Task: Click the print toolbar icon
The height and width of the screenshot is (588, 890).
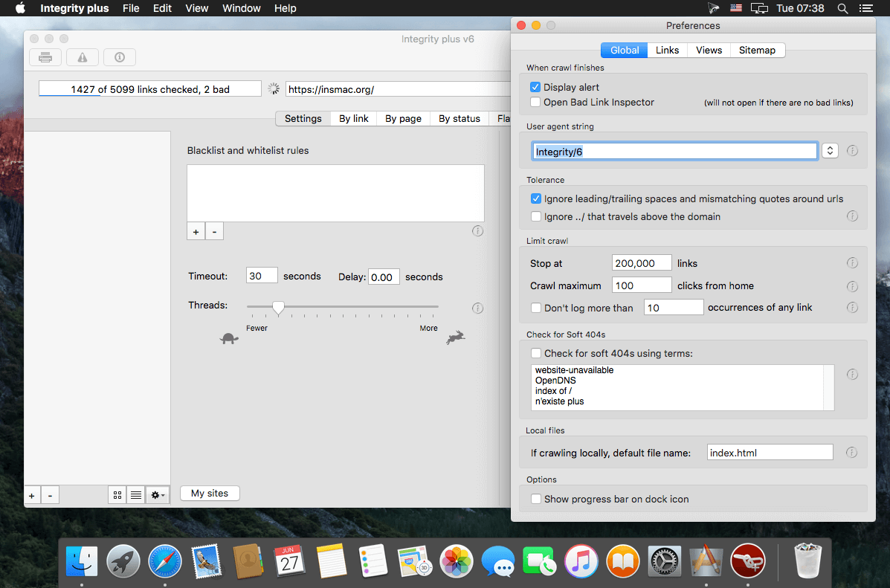Action: pos(45,57)
